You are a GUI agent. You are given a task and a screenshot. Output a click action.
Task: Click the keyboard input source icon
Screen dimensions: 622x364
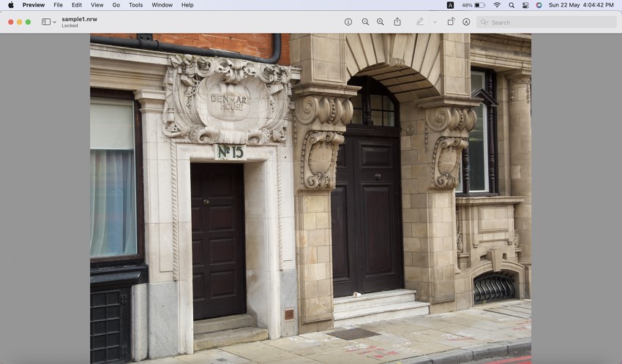[450, 5]
